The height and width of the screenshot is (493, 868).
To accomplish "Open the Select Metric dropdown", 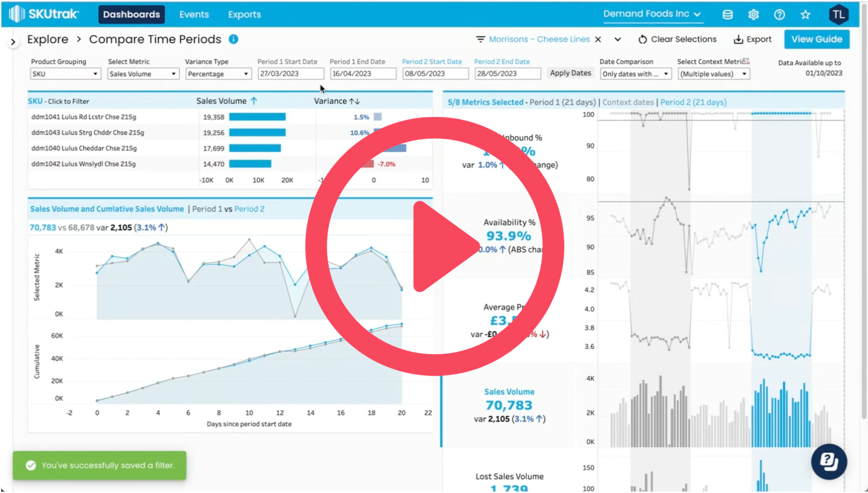I will coord(143,74).
